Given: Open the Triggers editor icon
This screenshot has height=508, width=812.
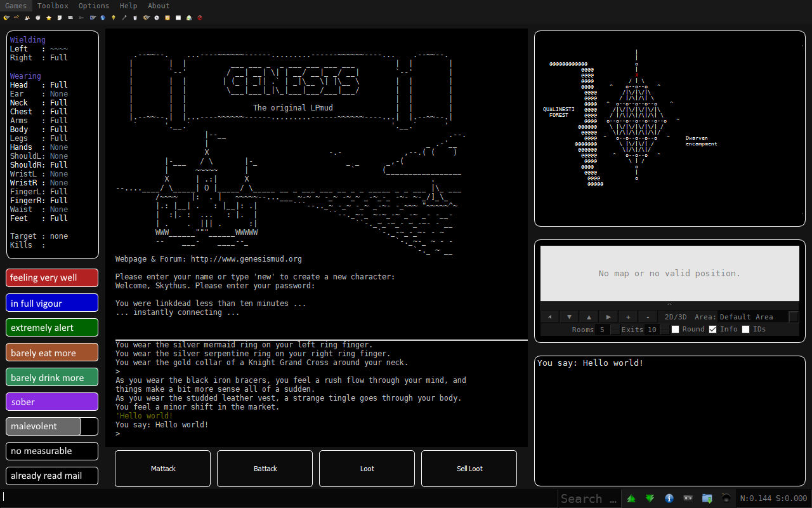Looking at the screenshot, I should pos(16,18).
